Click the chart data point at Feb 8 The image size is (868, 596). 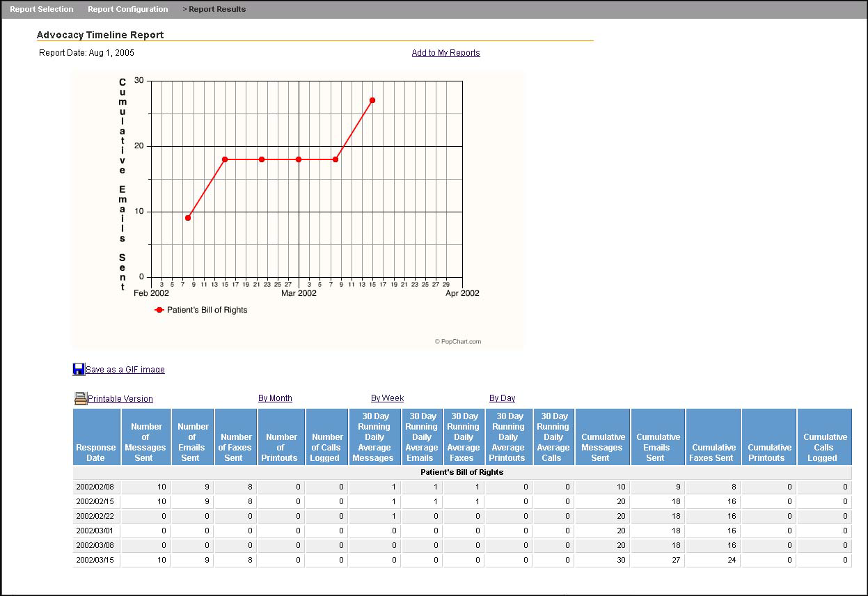pos(188,218)
